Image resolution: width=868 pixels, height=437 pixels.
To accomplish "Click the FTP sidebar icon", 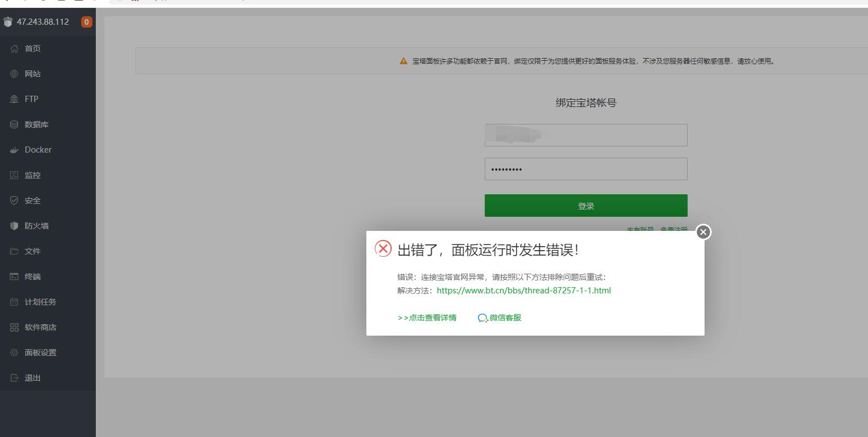I will (x=14, y=99).
